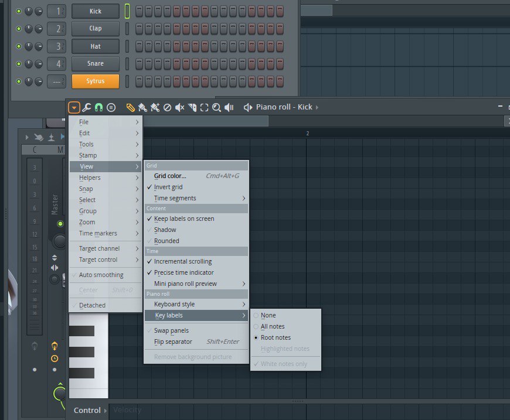Screen dimensions: 510x420
Task: Select the Zoom magnifier tool
Action: pyautogui.click(x=217, y=107)
